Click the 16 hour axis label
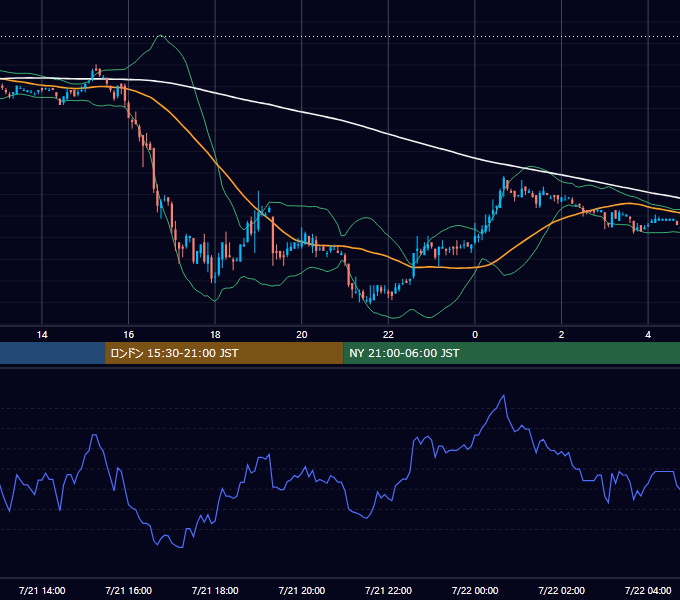Image resolution: width=680 pixels, height=600 pixels. point(128,335)
